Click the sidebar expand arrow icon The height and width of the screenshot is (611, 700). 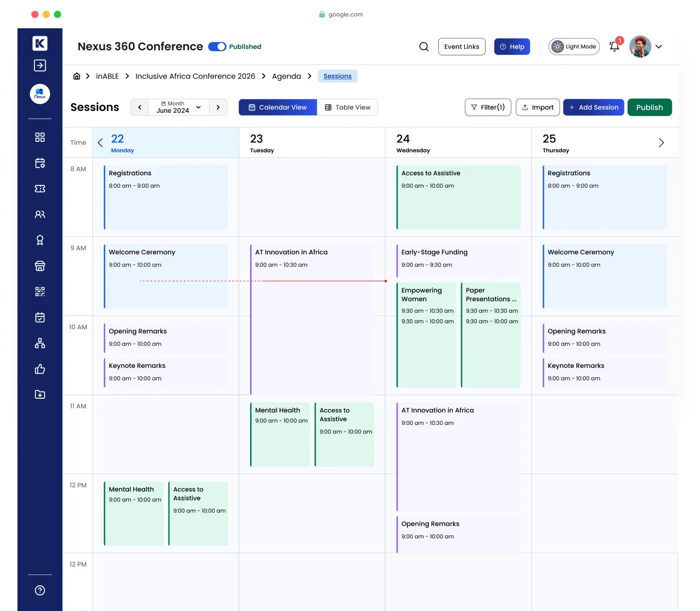[40, 65]
